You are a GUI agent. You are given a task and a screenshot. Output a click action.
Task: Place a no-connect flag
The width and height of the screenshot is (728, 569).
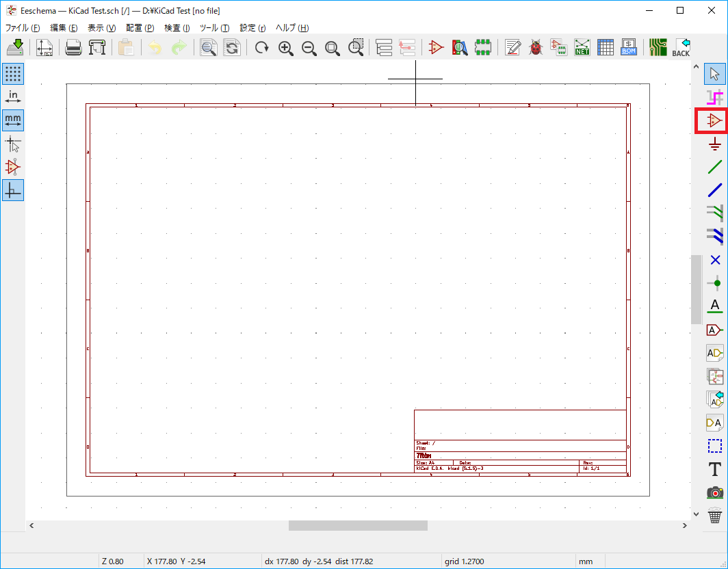[715, 260]
